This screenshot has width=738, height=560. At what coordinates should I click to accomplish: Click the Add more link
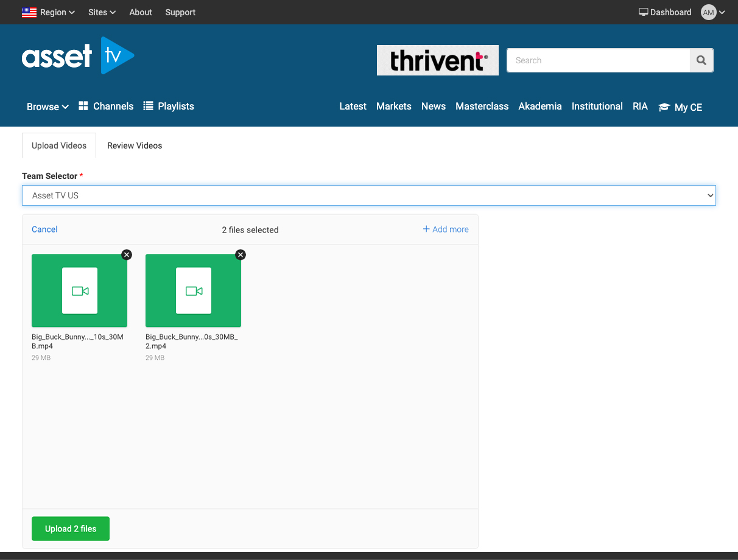pos(446,229)
